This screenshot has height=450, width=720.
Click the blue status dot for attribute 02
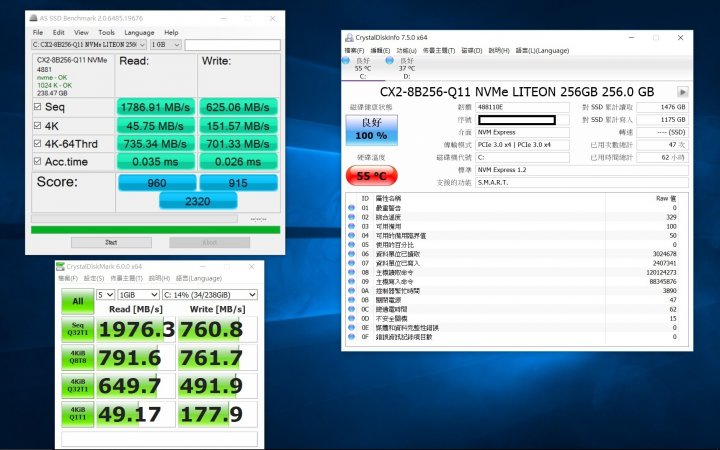(x=351, y=217)
